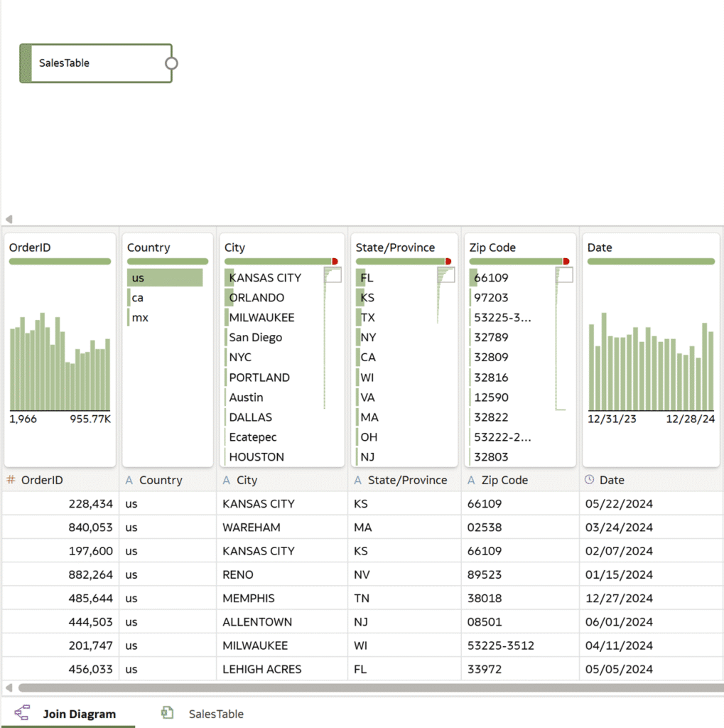Click the text type icon beside City header
The image size is (724, 728).
click(x=227, y=480)
